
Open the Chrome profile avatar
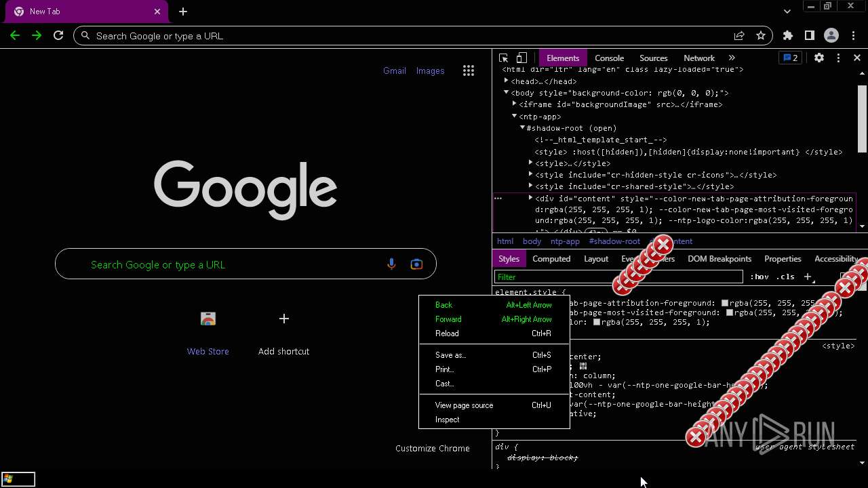click(x=831, y=36)
